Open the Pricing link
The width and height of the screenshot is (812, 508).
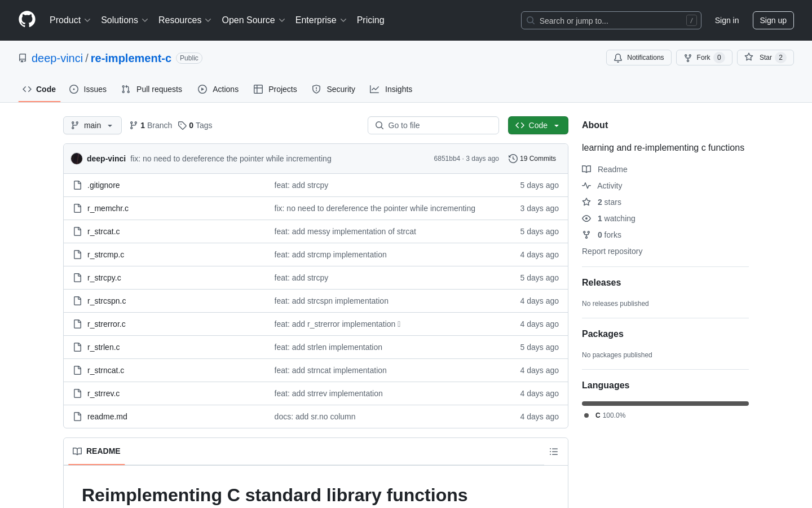pos(370,20)
